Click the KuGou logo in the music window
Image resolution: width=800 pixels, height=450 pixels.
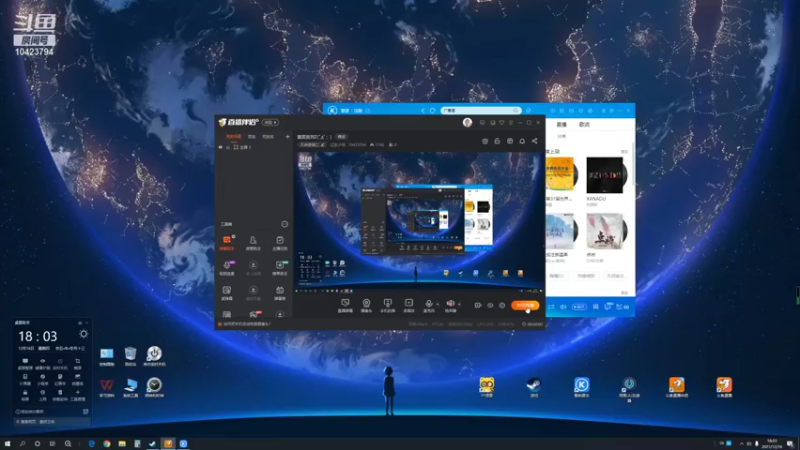332,110
